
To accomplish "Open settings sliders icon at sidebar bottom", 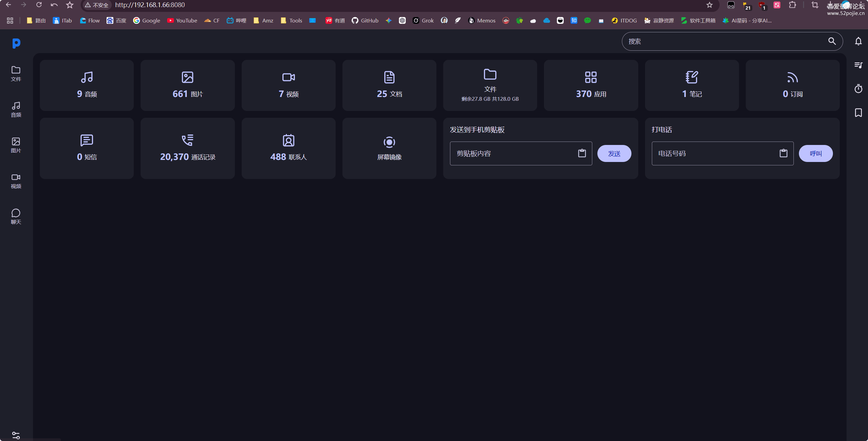I will click(x=16, y=435).
